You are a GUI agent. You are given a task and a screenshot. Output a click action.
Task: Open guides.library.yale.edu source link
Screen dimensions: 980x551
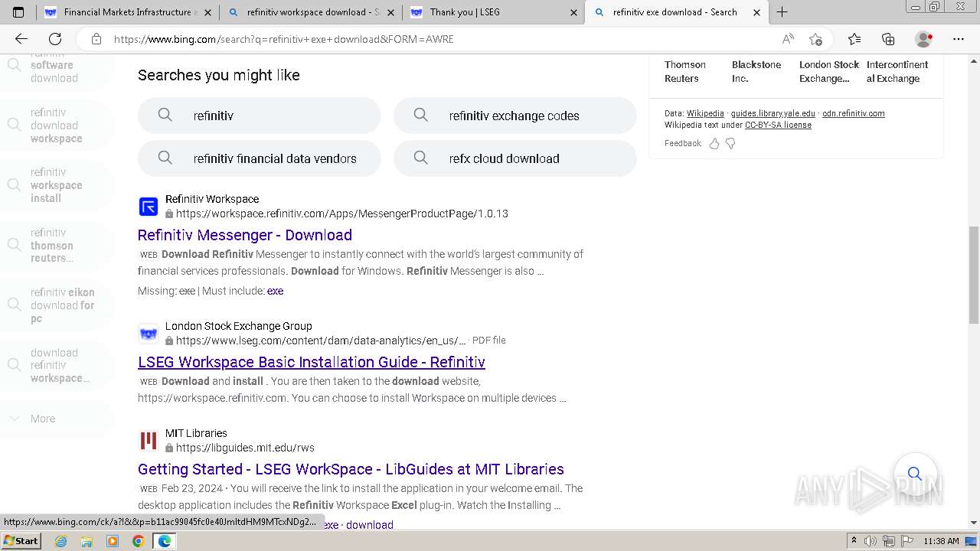(x=773, y=113)
